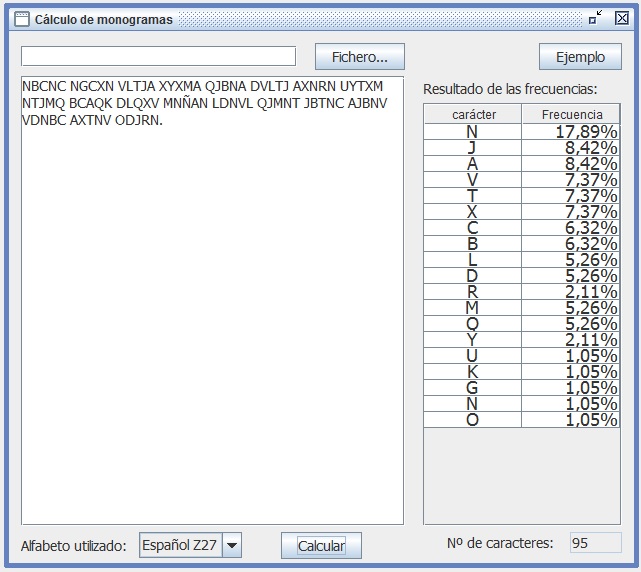Click inside the ciphertext text area

(x=212, y=320)
